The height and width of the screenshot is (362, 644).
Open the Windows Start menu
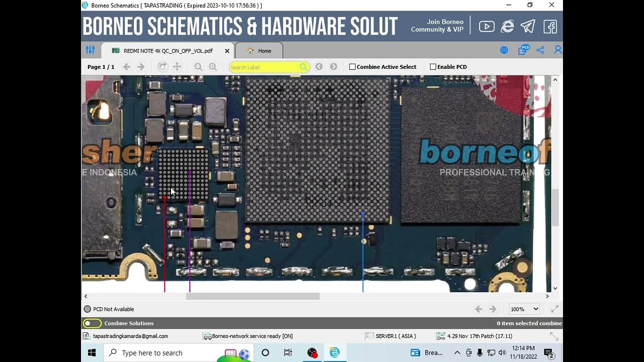point(92,353)
